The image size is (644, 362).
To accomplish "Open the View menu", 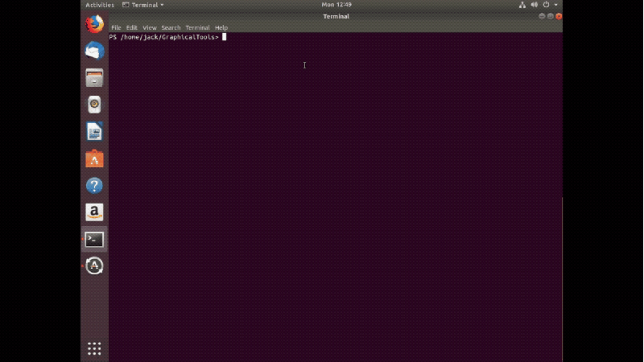I will (150, 27).
